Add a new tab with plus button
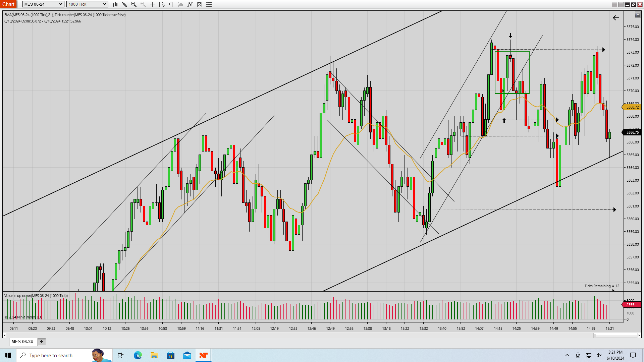This screenshot has width=644, height=362. click(42, 342)
